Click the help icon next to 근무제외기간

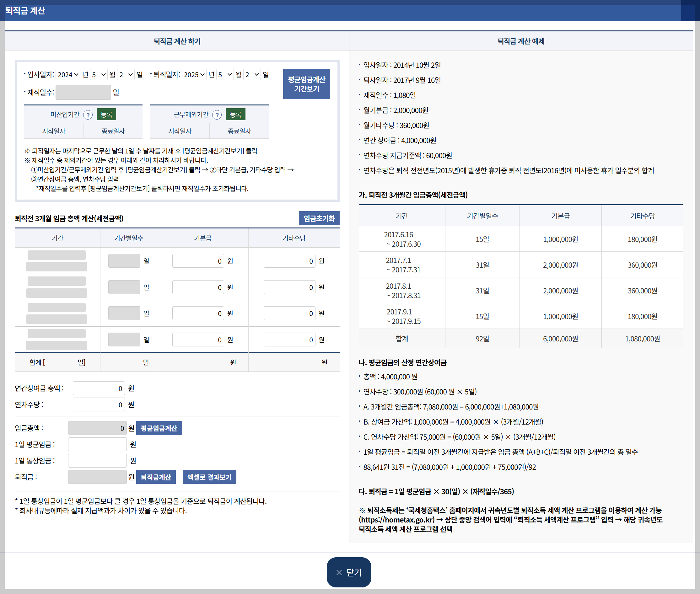coord(217,115)
